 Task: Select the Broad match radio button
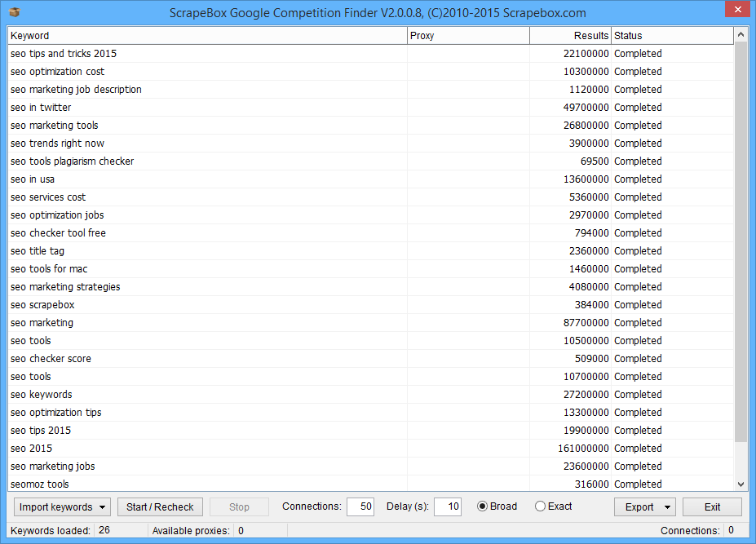[482, 506]
